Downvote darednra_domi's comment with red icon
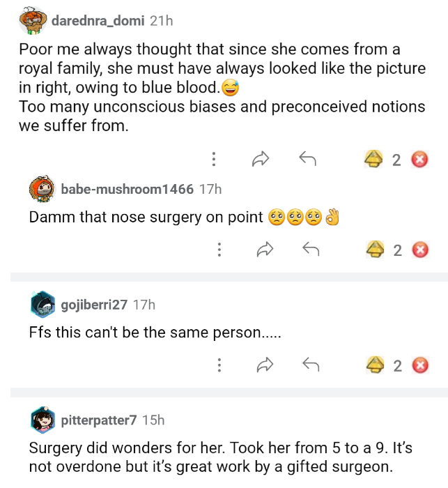 [x=419, y=160]
